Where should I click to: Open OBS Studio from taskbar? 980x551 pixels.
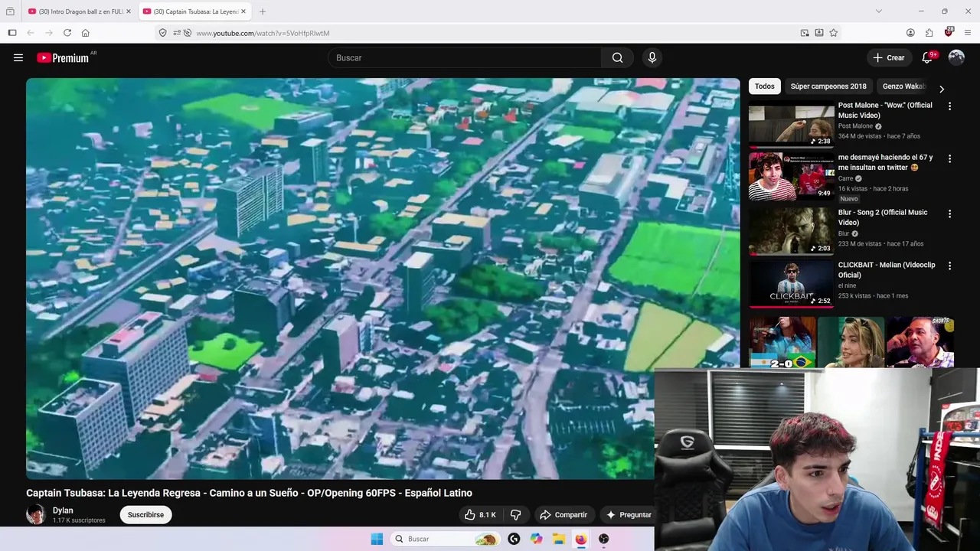click(603, 539)
